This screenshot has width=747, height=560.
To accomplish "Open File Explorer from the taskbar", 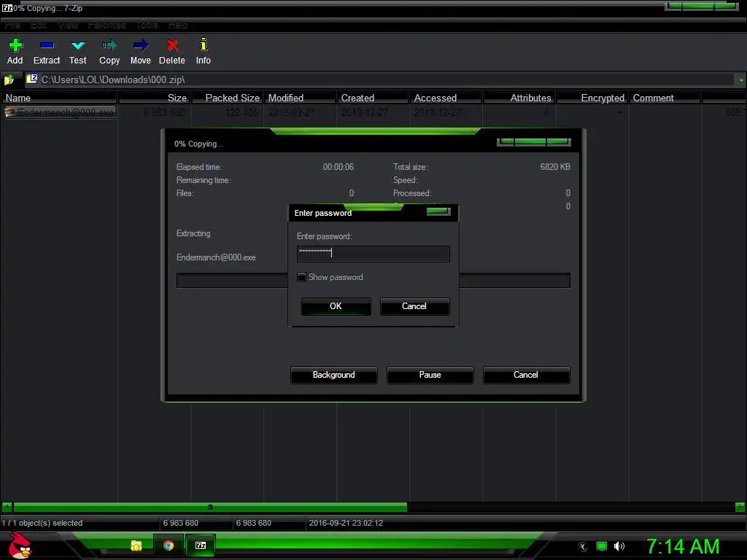I will pyautogui.click(x=136, y=545).
